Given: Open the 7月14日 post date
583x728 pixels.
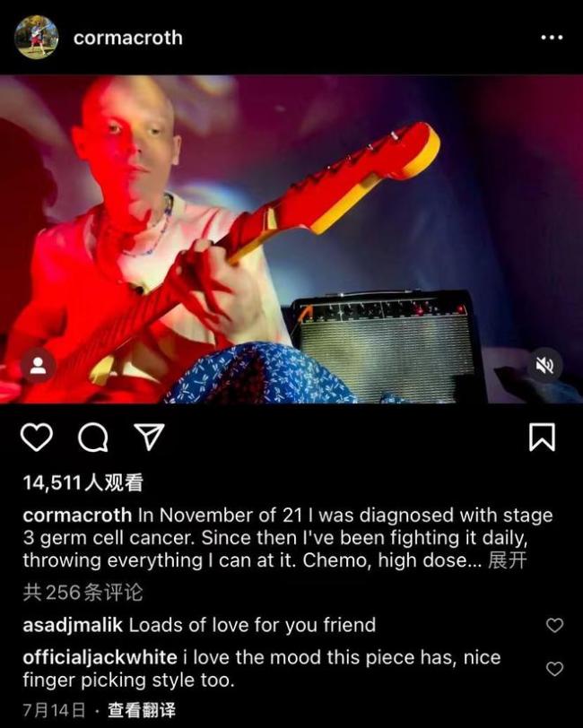Looking at the screenshot, I should [x=55, y=710].
